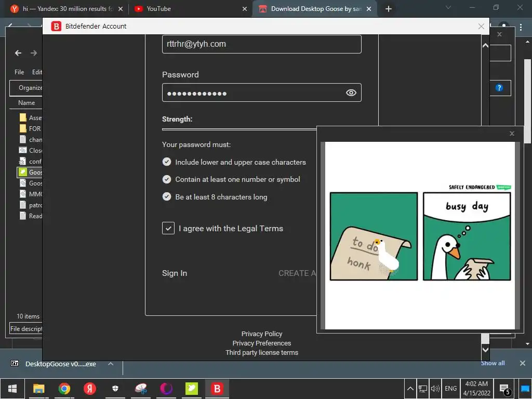The height and width of the screenshot is (399, 532).
Task: Open File Explorer from taskbar
Action: click(x=38, y=389)
